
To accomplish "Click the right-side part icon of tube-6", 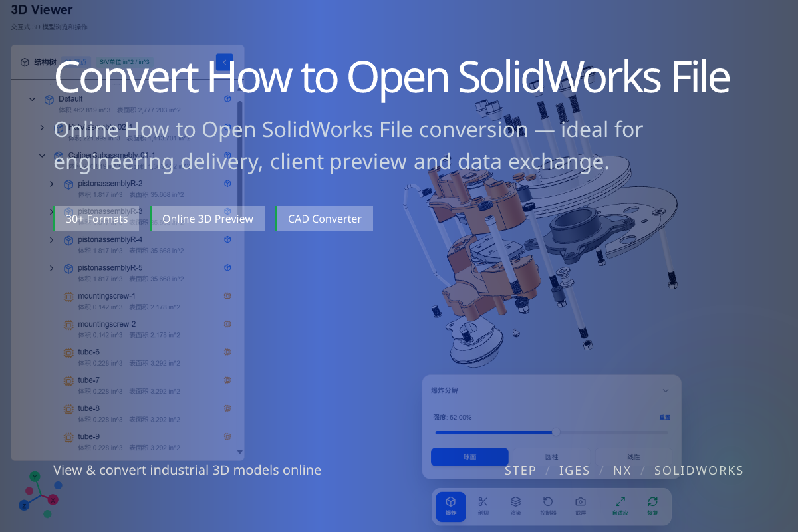I will 227,352.
